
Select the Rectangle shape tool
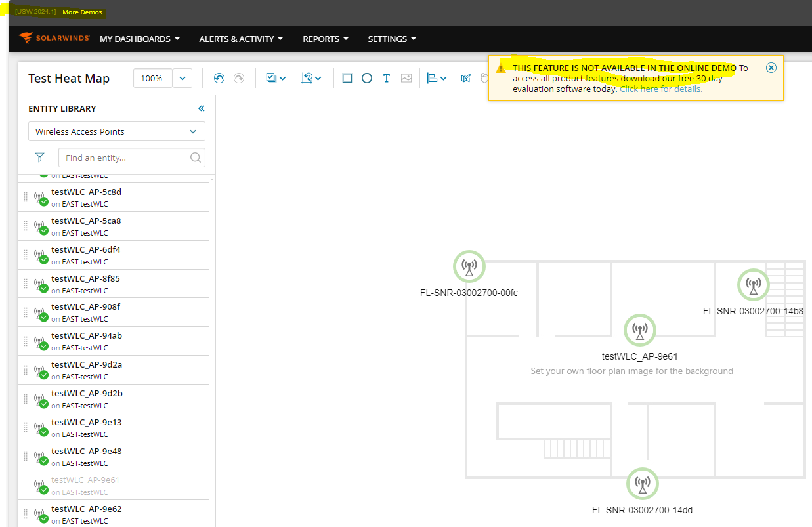coord(347,78)
